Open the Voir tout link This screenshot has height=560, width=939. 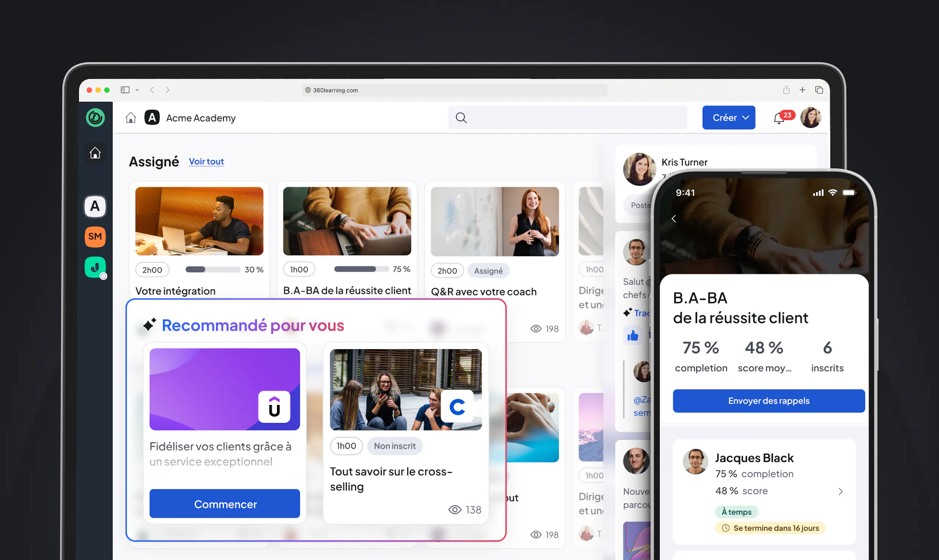[206, 161]
